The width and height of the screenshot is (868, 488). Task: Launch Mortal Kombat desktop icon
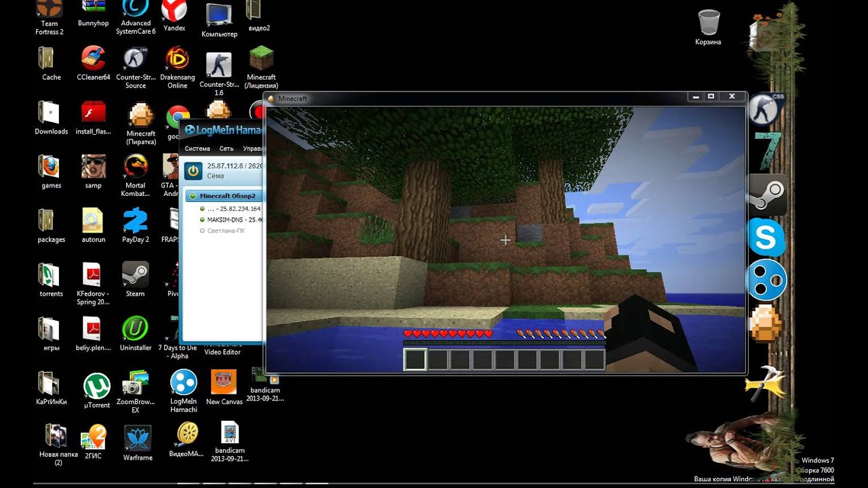[x=136, y=176]
